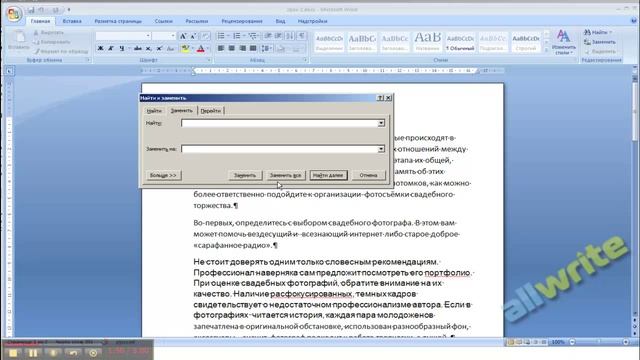Switch to the Разметка страницы ribbon tab
This screenshot has width=640, height=360.
pos(118,21)
